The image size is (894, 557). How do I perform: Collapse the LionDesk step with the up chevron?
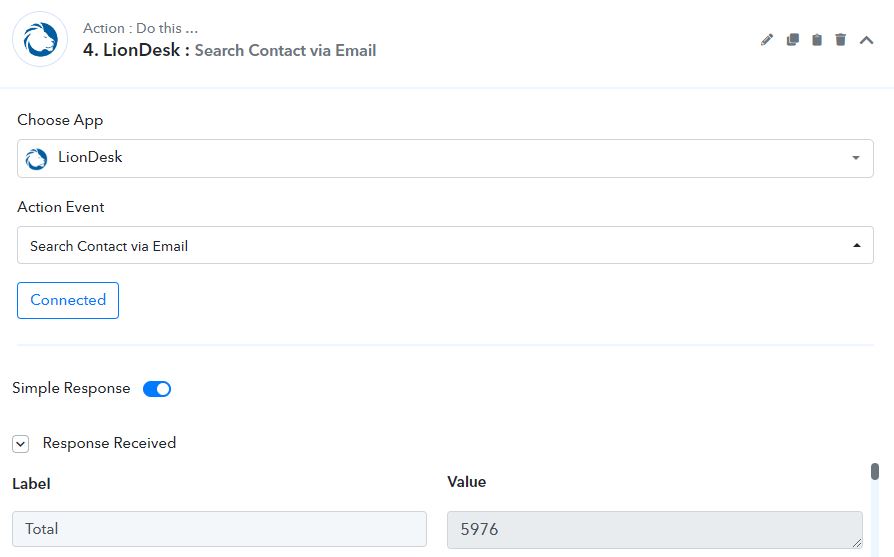(x=867, y=40)
